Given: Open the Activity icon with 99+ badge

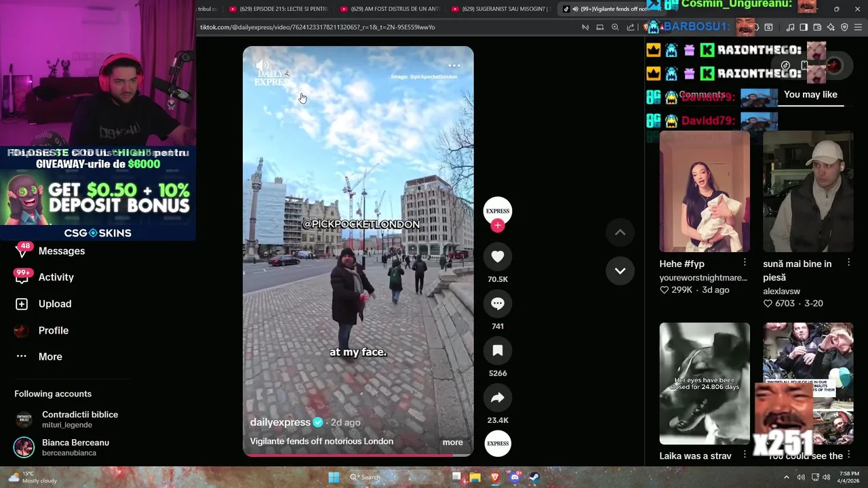Looking at the screenshot, I should [22, 277].
